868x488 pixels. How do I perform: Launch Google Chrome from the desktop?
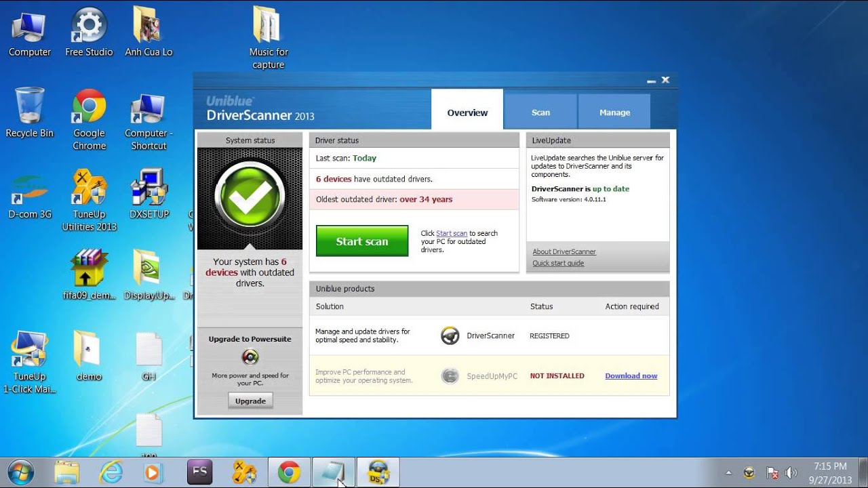click(90, 120)
